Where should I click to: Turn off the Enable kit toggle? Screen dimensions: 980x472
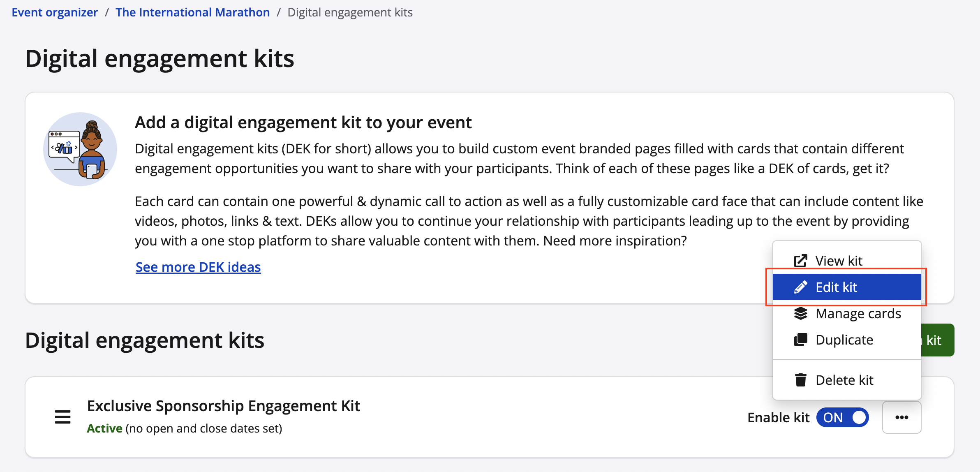click(x=842, y=417)
